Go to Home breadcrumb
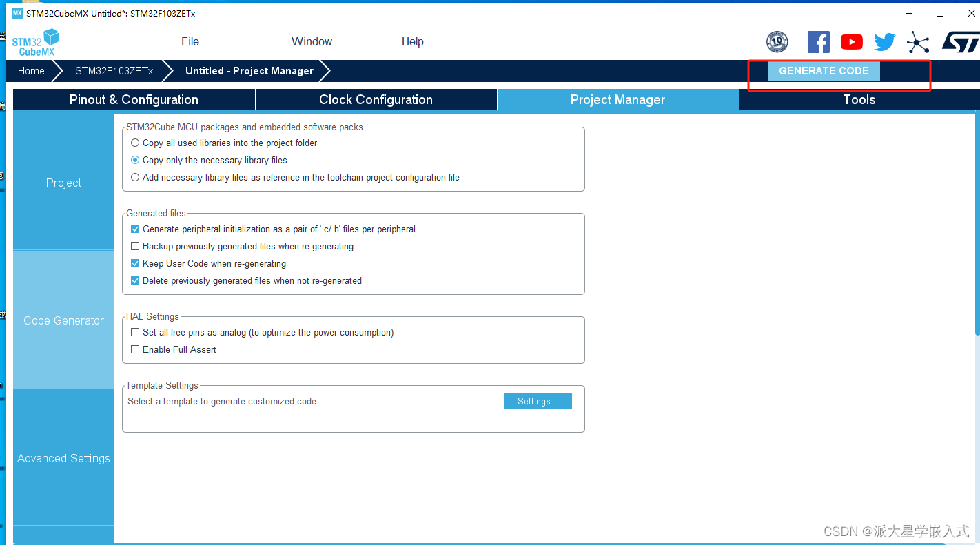 (31, 71)
